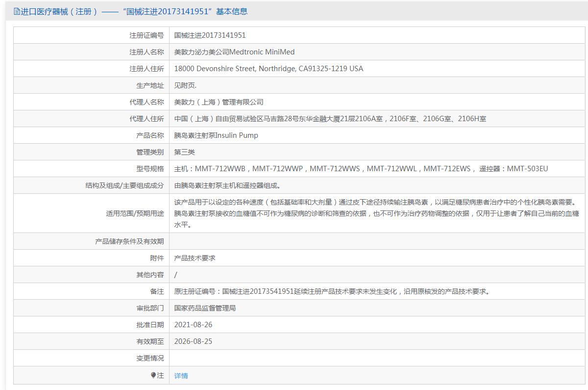Click the 型号规格 row label
This screenshot has height=390, width=588.
click(x=150, y=169)
